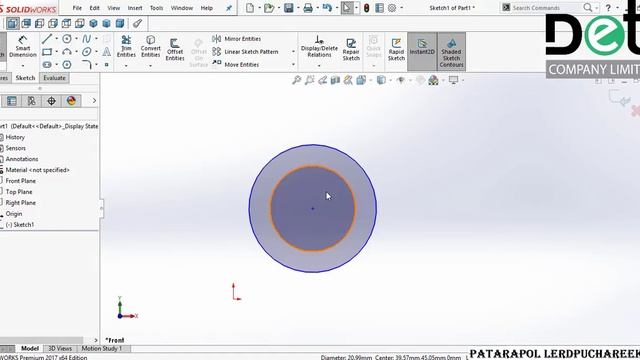Toggle the Select cursor tool
This screenshot has height=360, width=640.
(x=347, y=8)
